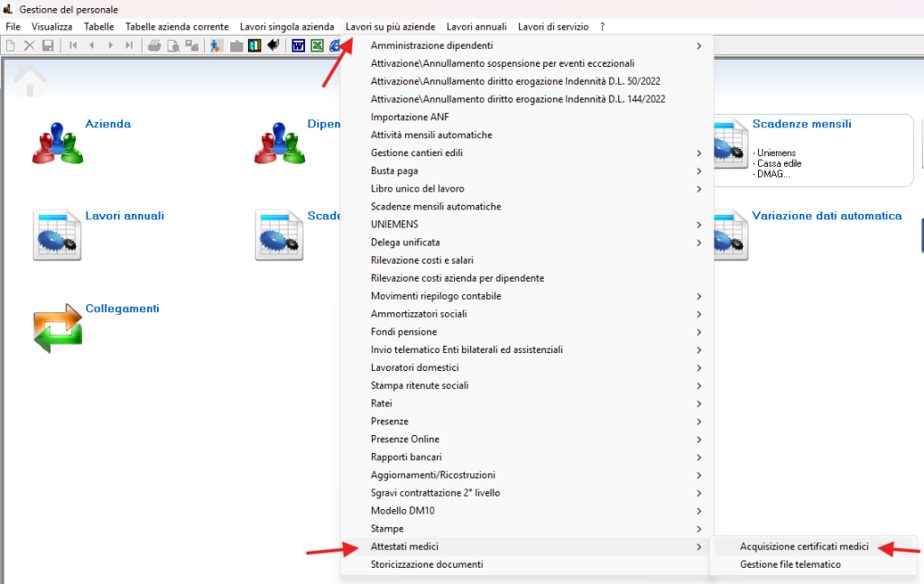Select Storicizzazione documenti menu entry
This screenshot has width=924, height=584.
[427, 564]
